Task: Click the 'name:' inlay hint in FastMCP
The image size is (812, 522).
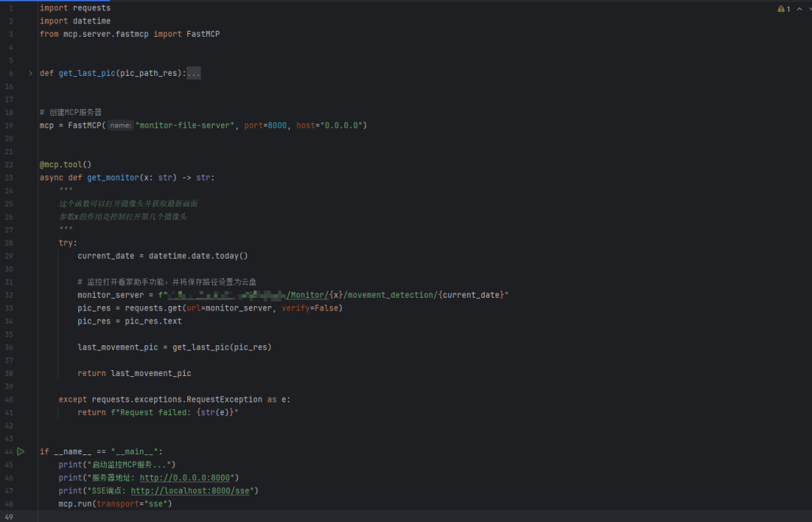Action: tap(120, 126)
